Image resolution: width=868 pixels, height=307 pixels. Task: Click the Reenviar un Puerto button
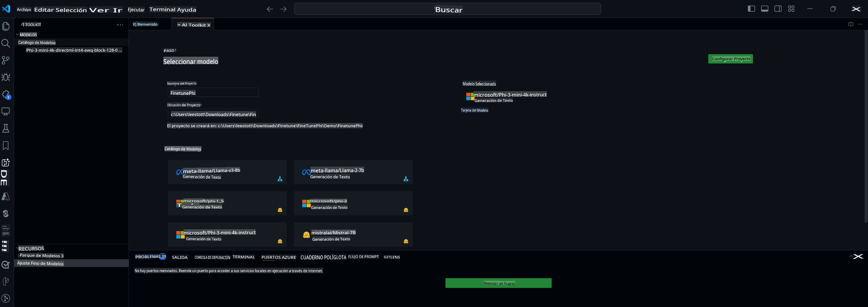498,283
